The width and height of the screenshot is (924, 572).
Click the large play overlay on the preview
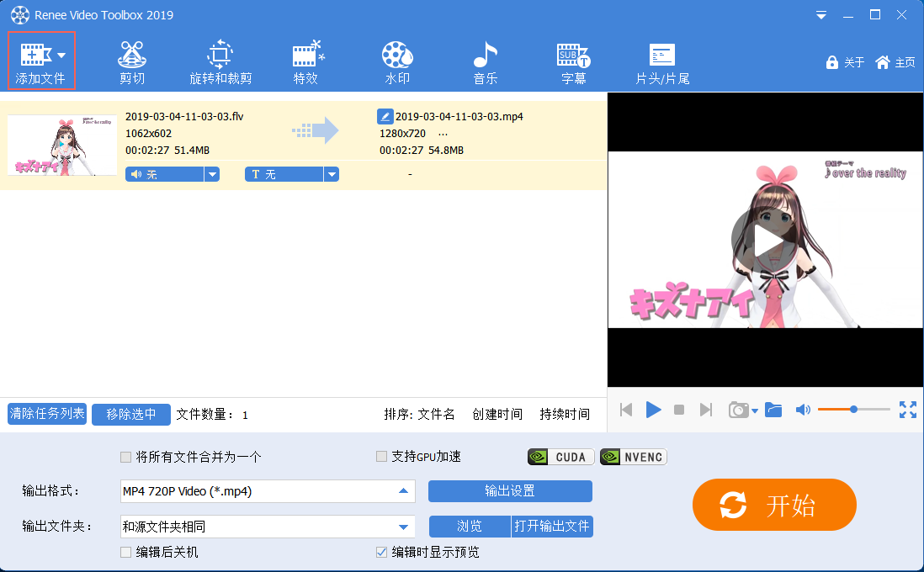[x=765, y=240]
